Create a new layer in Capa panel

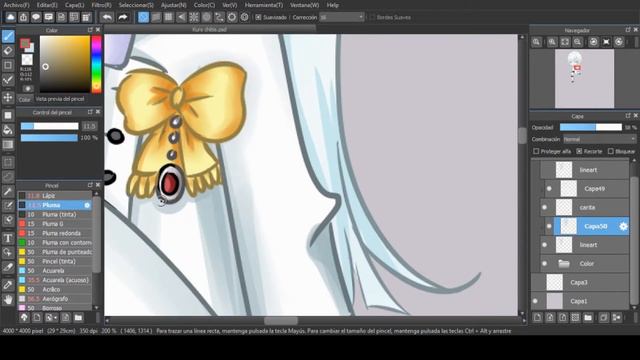click(538, 317)
